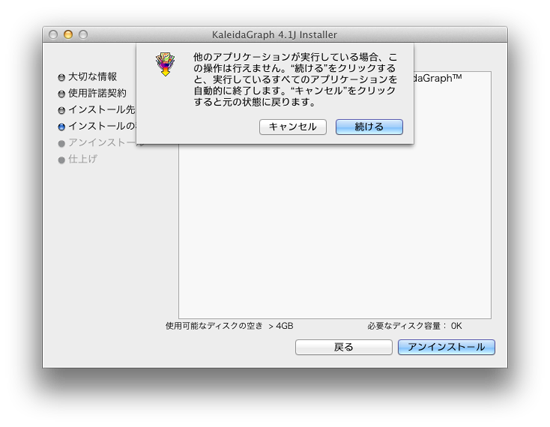Click the 続ける button to continue

369,127
